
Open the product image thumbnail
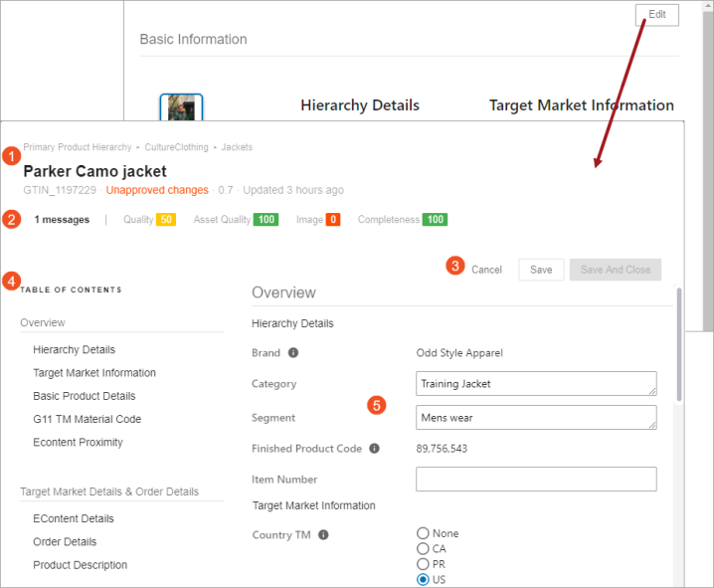[181, 107]
